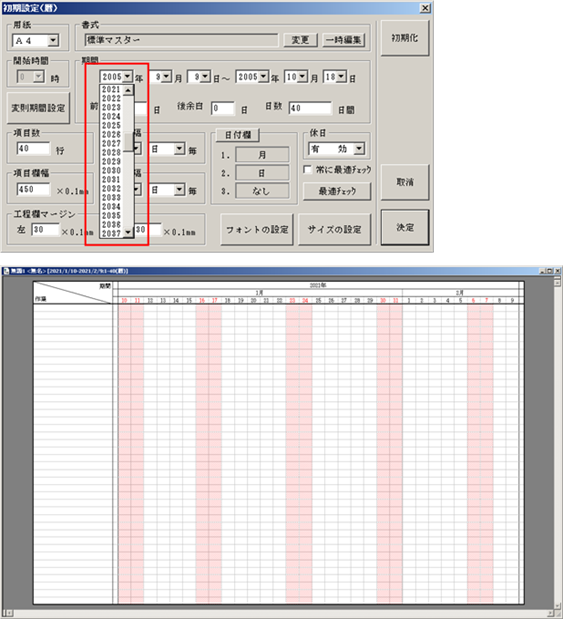Maximize the chart window

[549, 271]
